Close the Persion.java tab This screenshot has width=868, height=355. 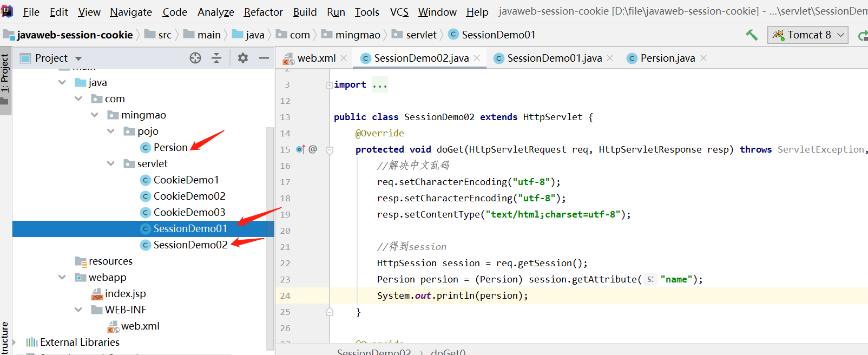click(703, 58)
